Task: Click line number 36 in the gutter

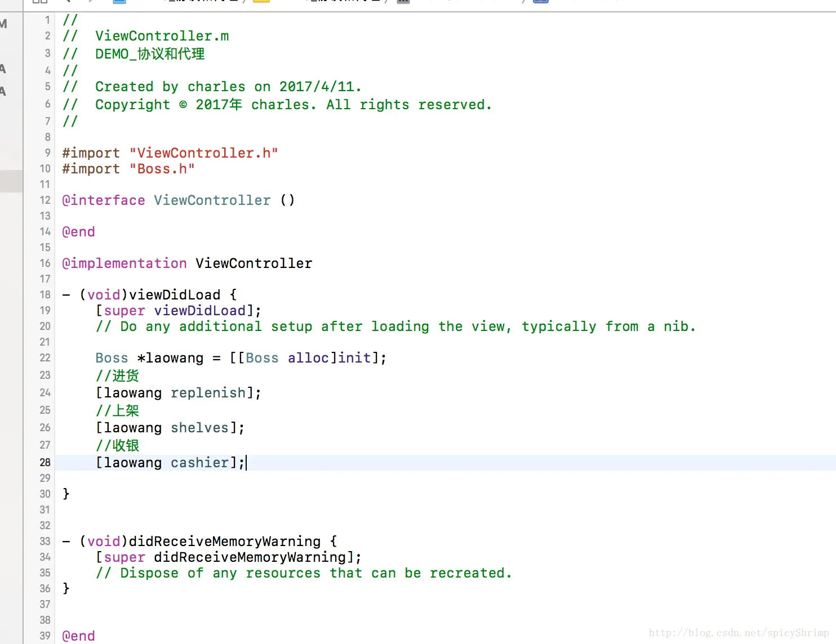Action: point(45,589)
